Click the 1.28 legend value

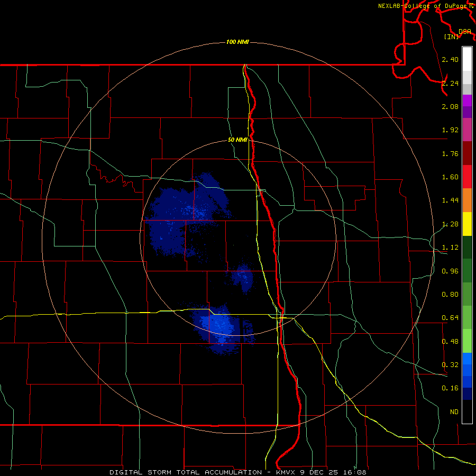(450, 224)
